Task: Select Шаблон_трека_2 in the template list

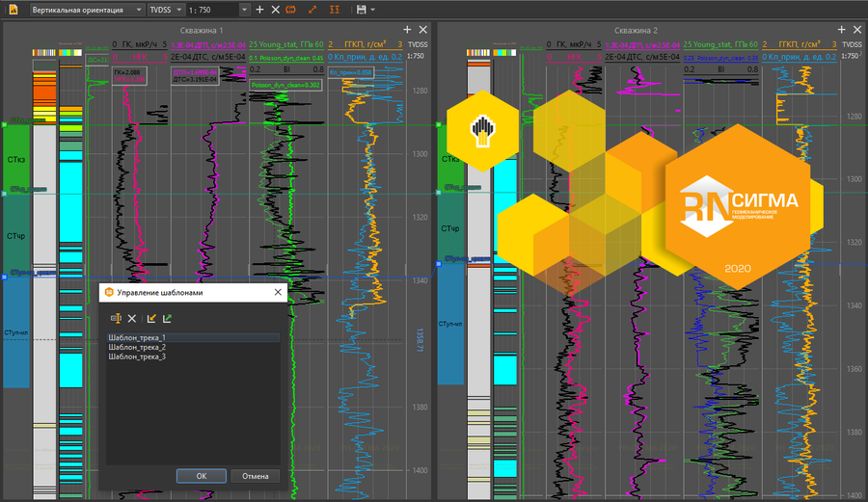Action: 137,347
